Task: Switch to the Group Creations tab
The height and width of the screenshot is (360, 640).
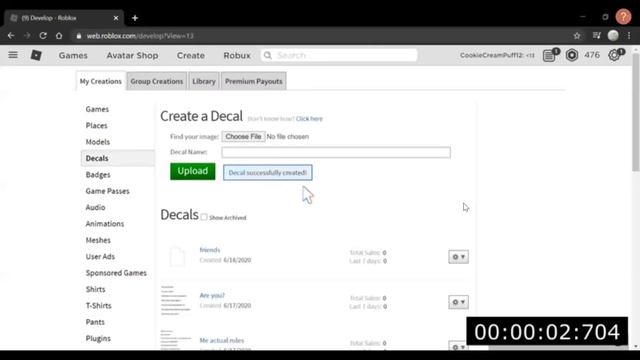Action: pos(157,81)
